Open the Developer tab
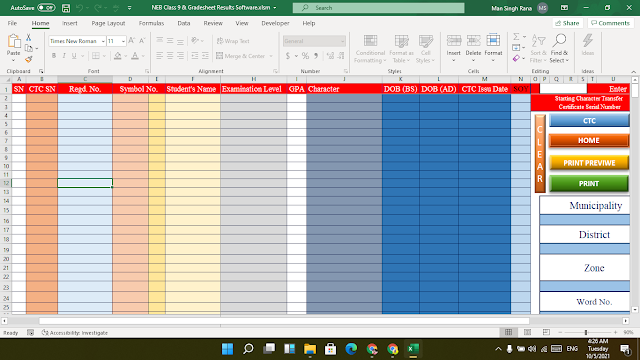Viewport: 640px width, 360px height. (x=275, y=23)
